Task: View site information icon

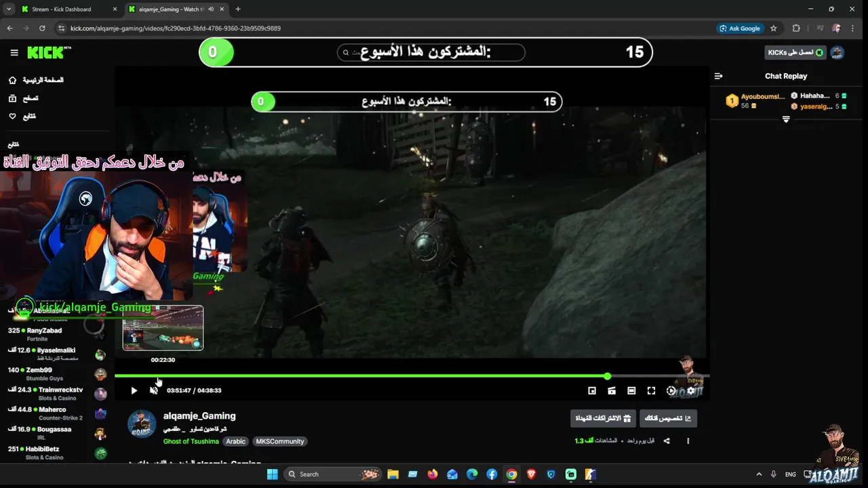Action: coord(62,28)
